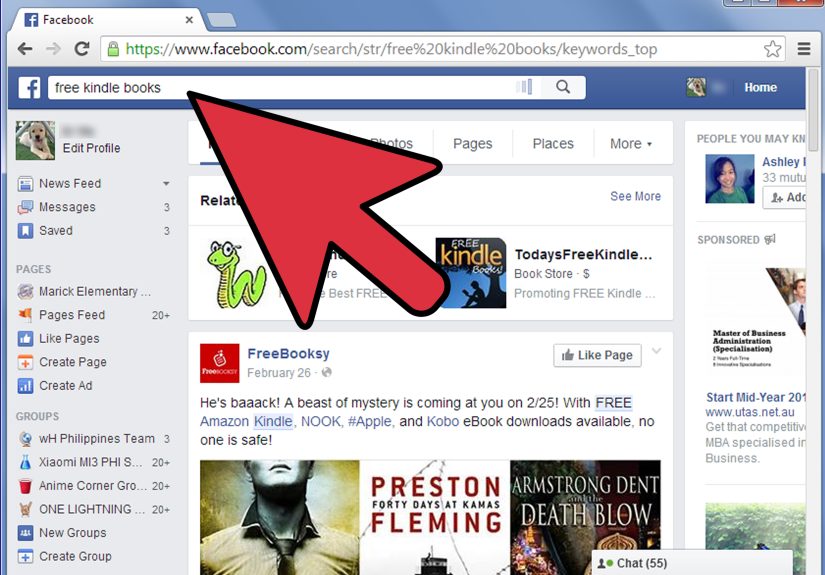Click the search magnifier icon
This screenshot has height=575, width=825.
[562, 87]
